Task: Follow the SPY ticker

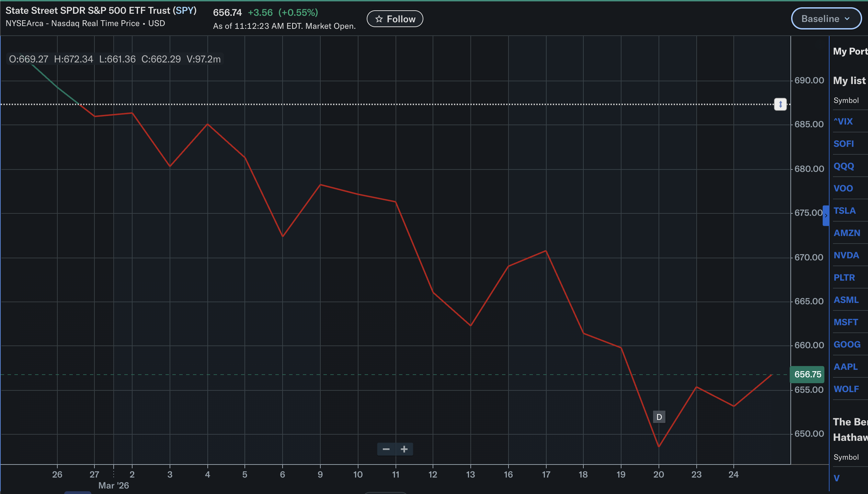Action: click(395, 19)
